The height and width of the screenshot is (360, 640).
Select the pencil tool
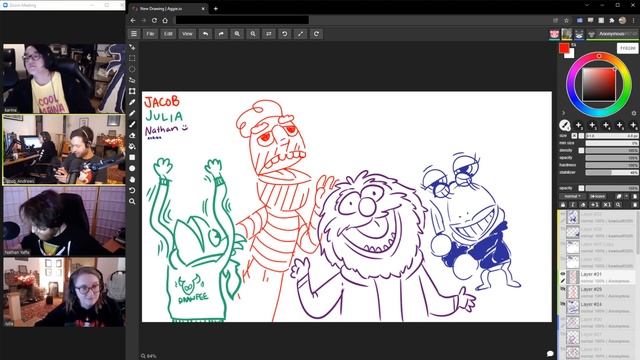(x=132, y=113)
